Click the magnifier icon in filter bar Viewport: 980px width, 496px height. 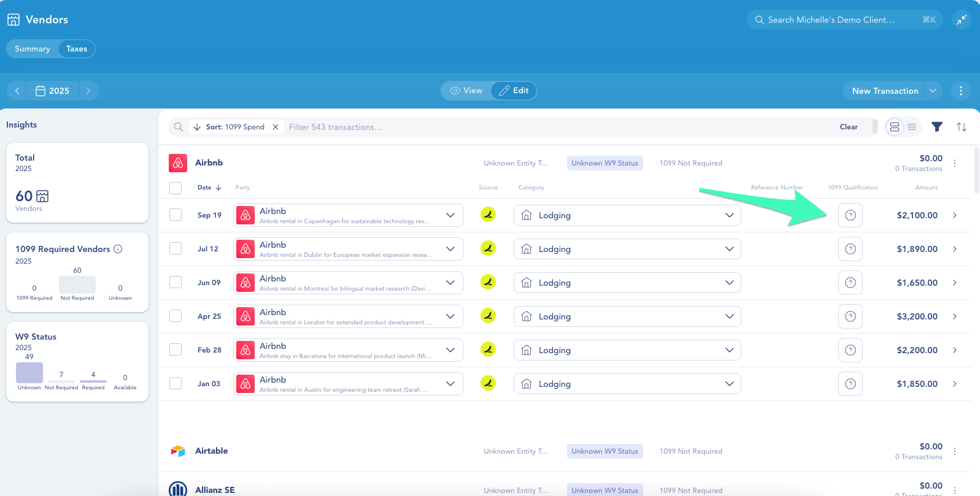(179, 127)
